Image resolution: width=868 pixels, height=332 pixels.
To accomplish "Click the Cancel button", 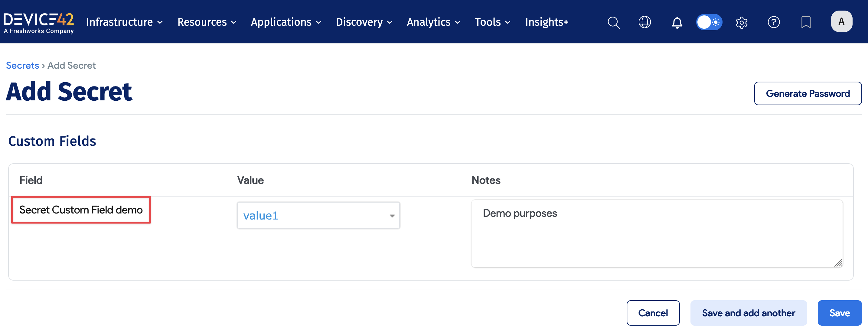I will click(x=653, y=313).
